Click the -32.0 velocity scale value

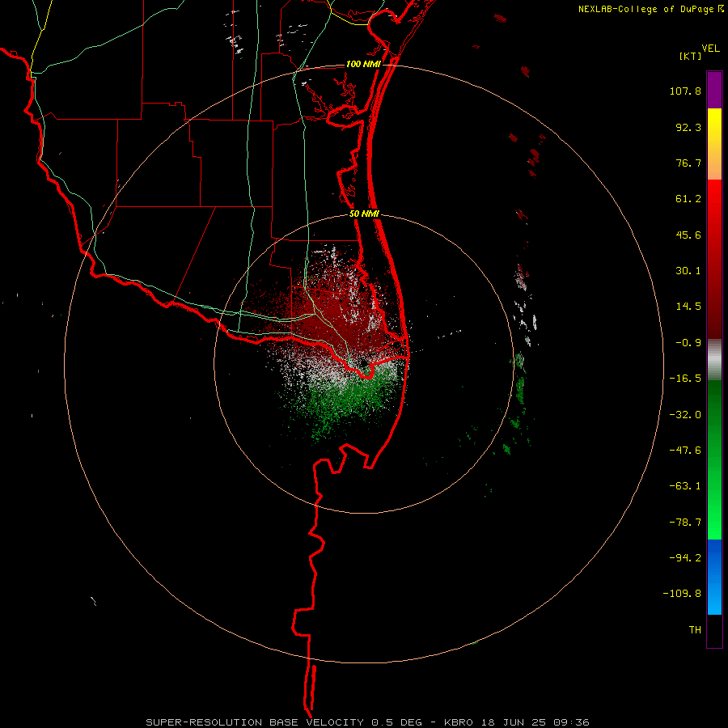(685, 415)
